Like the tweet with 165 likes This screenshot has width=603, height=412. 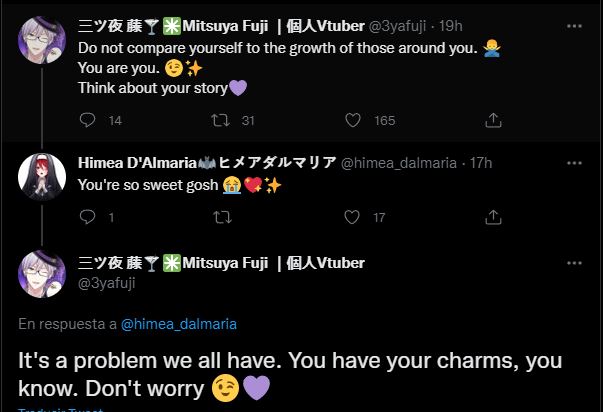pos(352,120)
